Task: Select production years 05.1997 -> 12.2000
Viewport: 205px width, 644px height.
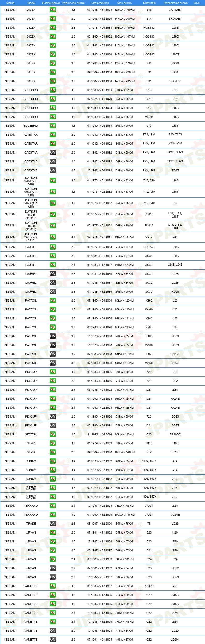Action: (100, 524)
